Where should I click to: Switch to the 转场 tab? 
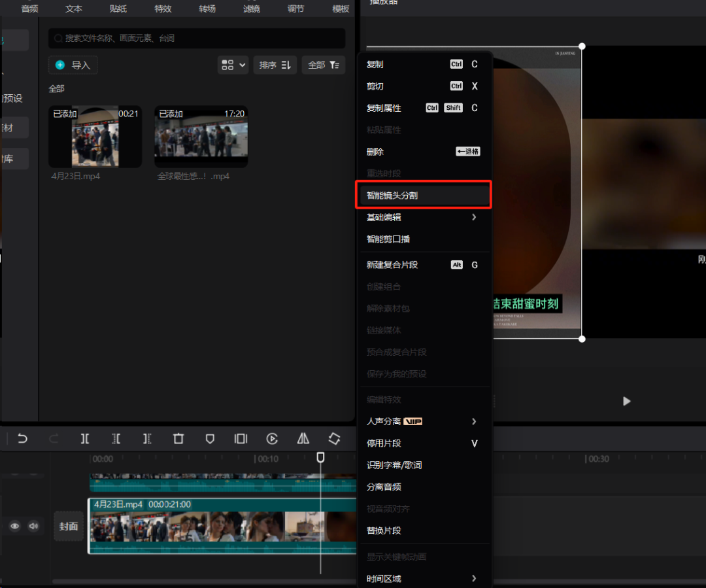click(x=207, y=9)
